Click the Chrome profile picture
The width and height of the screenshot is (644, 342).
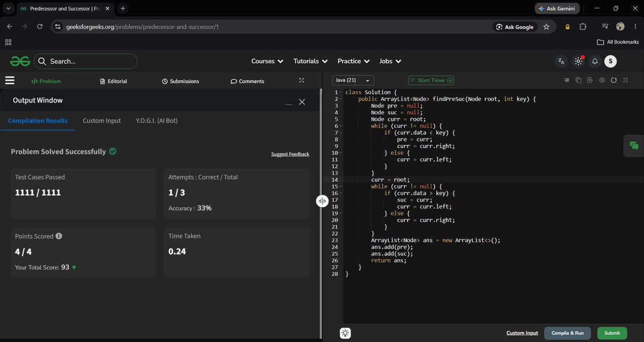pyautogui.click(x=620, y=27)
